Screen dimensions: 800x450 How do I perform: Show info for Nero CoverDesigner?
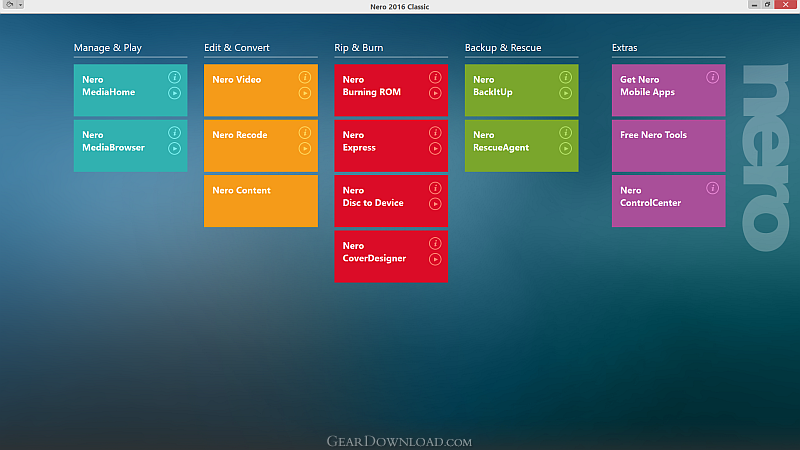point(435,243)
